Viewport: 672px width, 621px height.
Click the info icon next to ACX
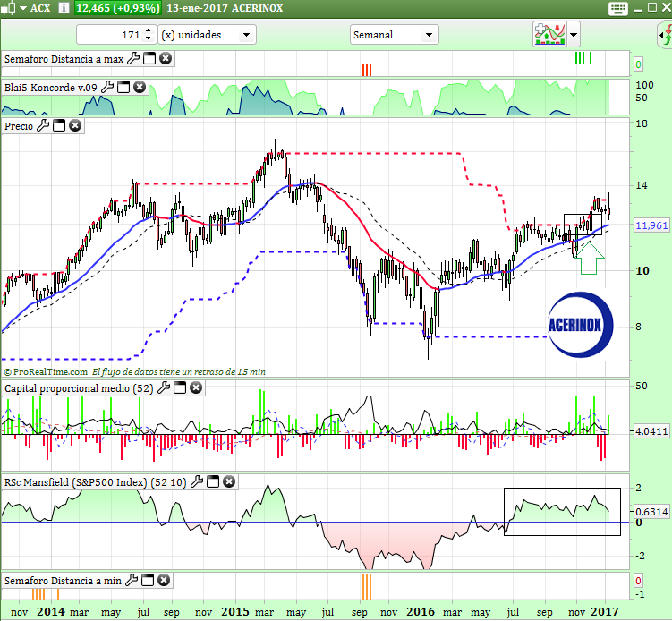click(63, 8)
